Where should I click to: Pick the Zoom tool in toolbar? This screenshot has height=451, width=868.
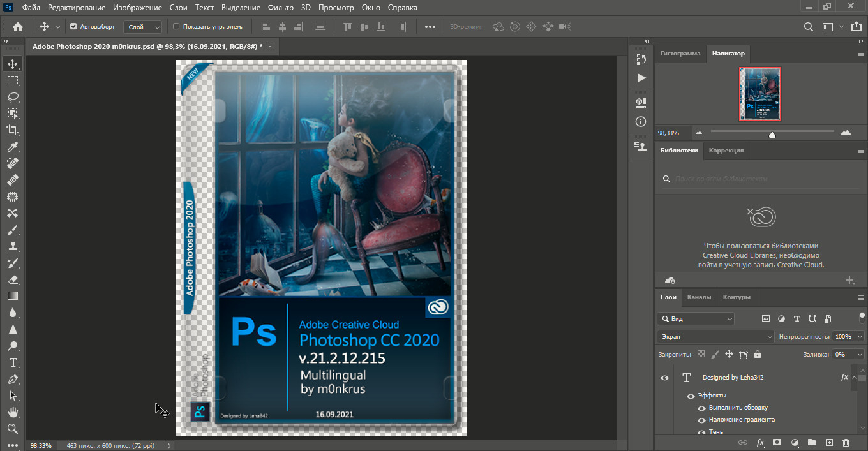13,428
